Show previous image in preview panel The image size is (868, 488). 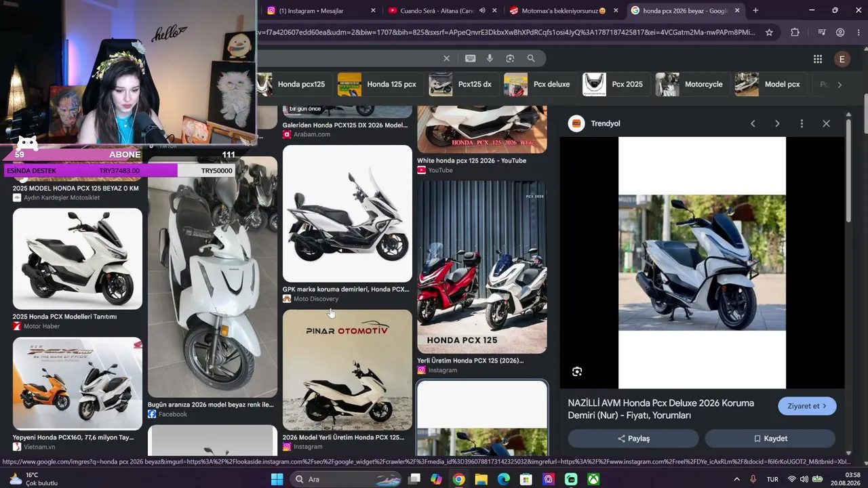(x=753, y=123)
